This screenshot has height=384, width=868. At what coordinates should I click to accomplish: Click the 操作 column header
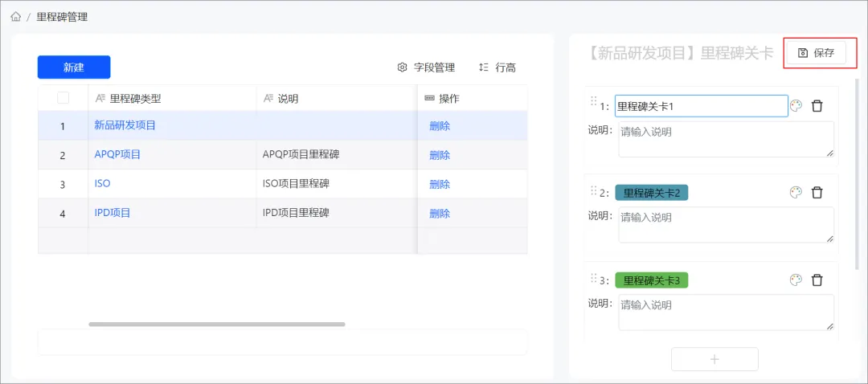pos(473,99)
